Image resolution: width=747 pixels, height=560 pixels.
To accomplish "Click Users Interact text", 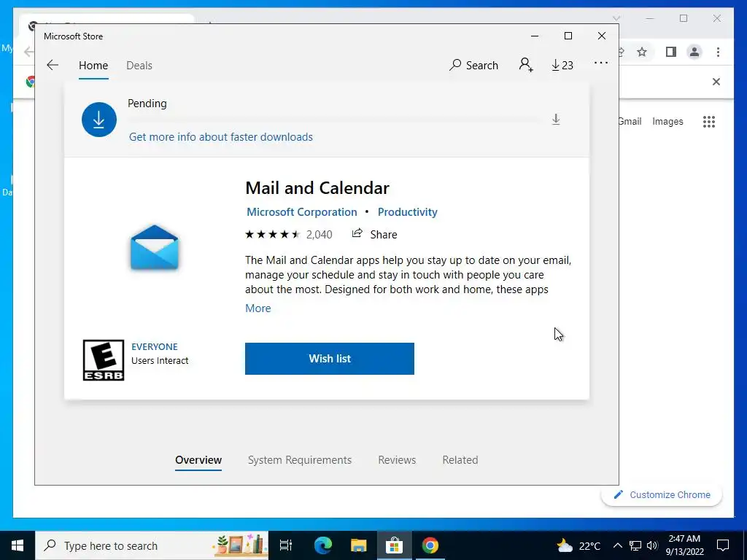I will click(x=160, y=360).
